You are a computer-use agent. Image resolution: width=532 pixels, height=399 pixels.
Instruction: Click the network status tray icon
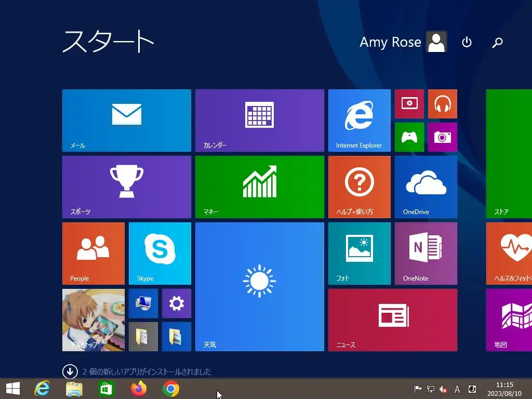[431, 389]
